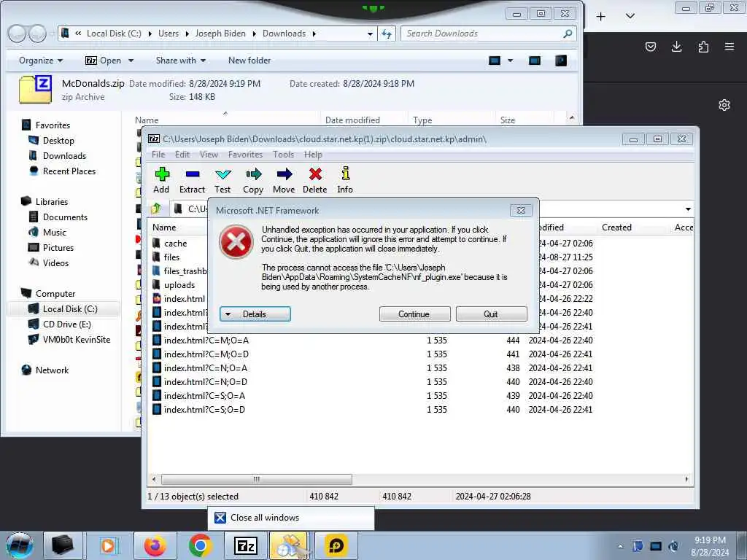Open the File menu in 7-Zip
This screenshot has height=560, width=747.
pyautogui.click(x=158, y=155)
